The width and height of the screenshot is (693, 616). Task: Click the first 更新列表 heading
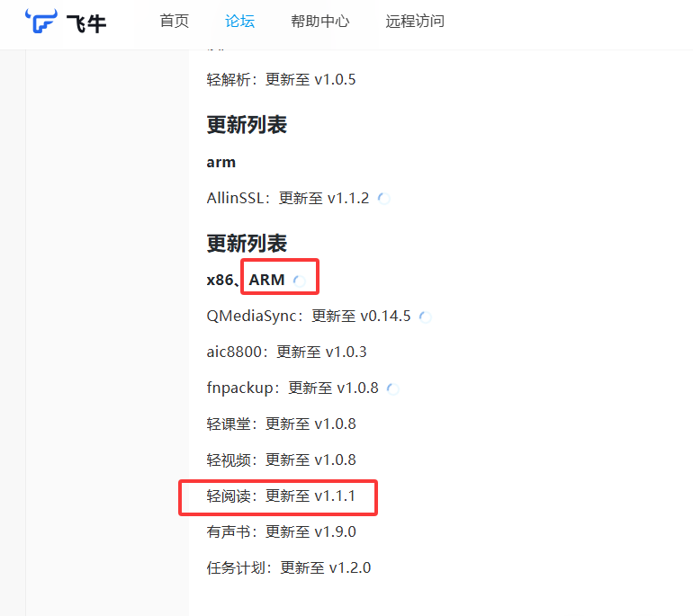[247, 124]
